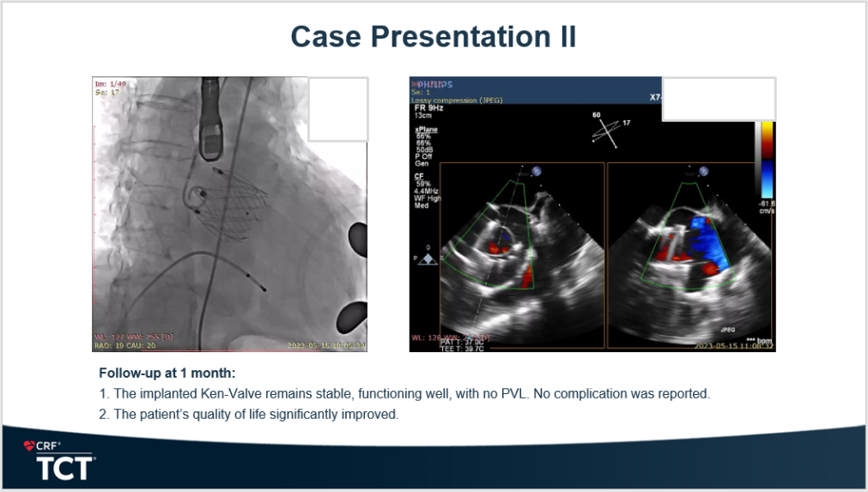
Task: Click the probe orientation marker in left echo panel
Action: [x=537, y=171]
